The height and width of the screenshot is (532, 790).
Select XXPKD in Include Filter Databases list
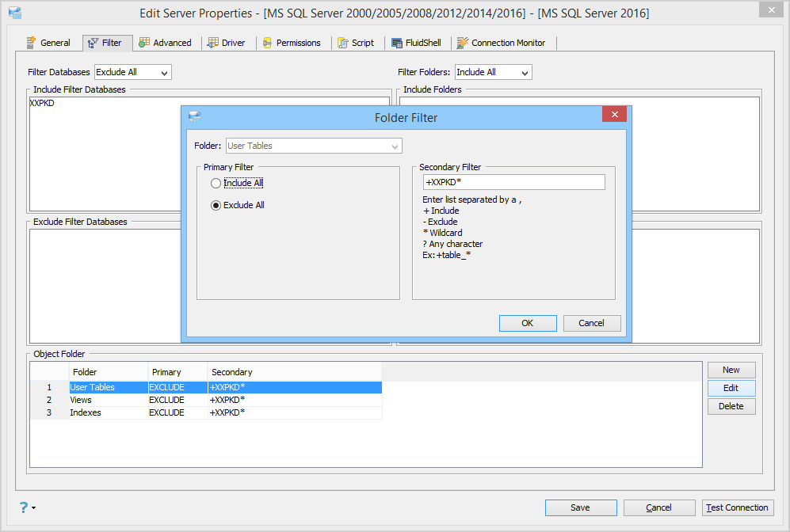(x=42, y=103)
